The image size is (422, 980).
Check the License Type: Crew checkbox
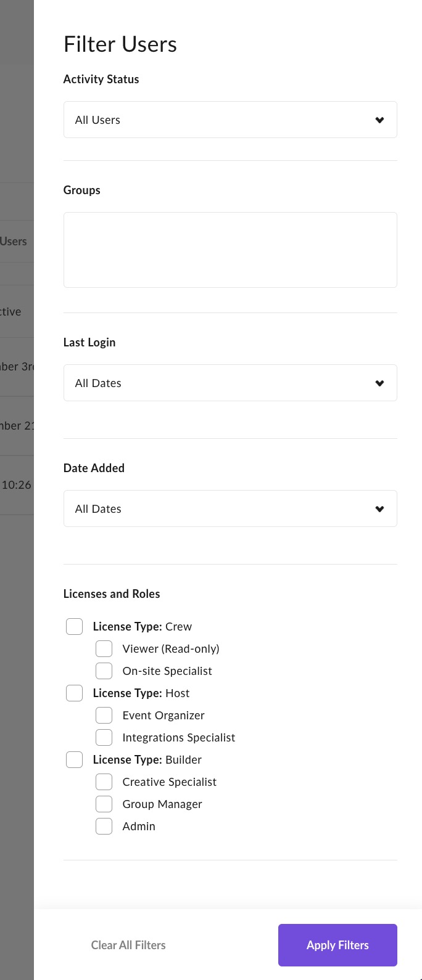click(x=74, y=626)
